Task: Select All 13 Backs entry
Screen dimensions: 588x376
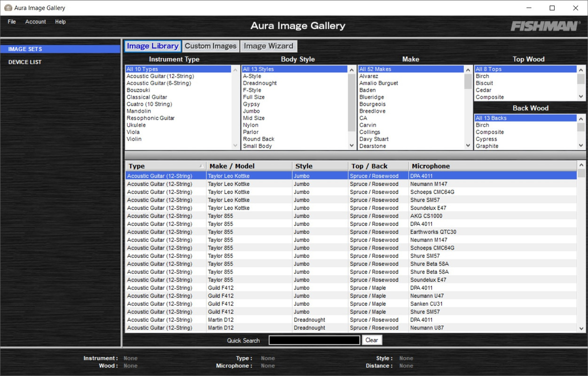Action: tap(525, 118)
